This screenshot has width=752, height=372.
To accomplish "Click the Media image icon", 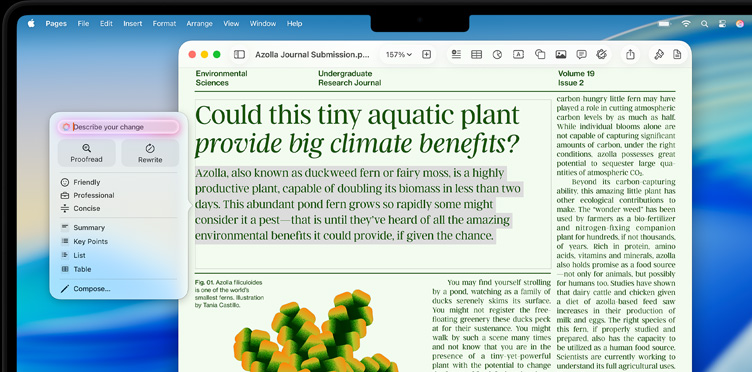I will tap(561, 55).
